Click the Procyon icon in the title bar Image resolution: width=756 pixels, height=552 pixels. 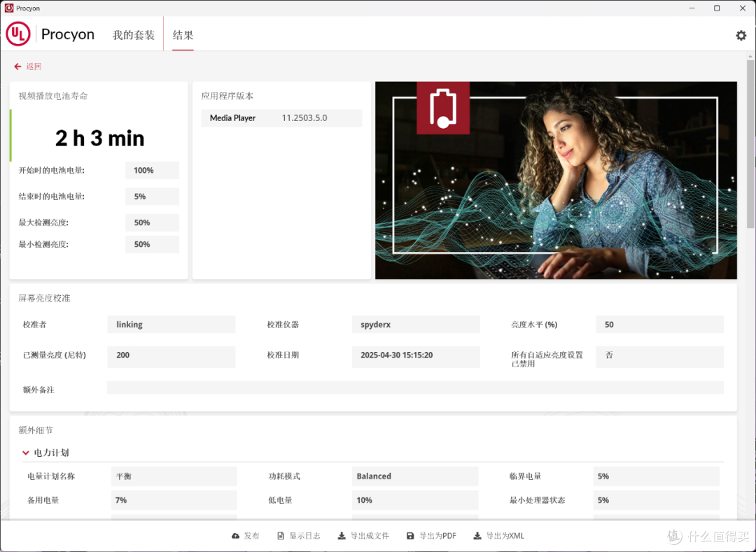pyautogui.click(x=8, y=8)
